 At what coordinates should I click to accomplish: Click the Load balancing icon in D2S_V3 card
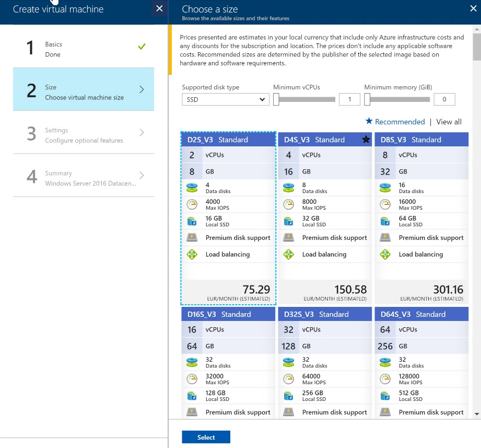coord(192,254)
